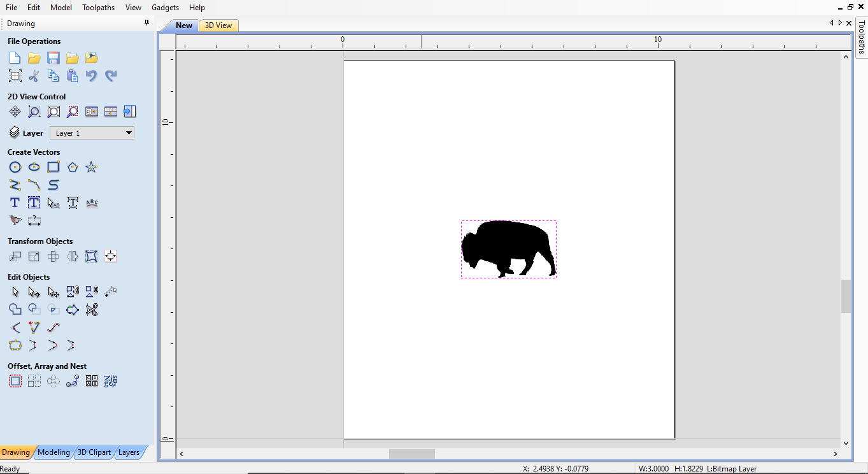This screenshot has height=474, width=868.
Task: Open the Gadgets menu
Action: (x=166, y=8)
